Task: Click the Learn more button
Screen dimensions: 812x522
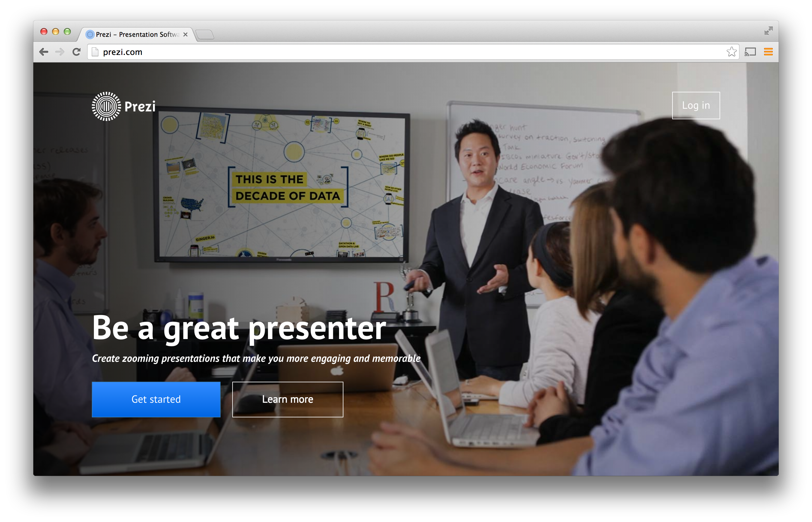Action: 288,399
